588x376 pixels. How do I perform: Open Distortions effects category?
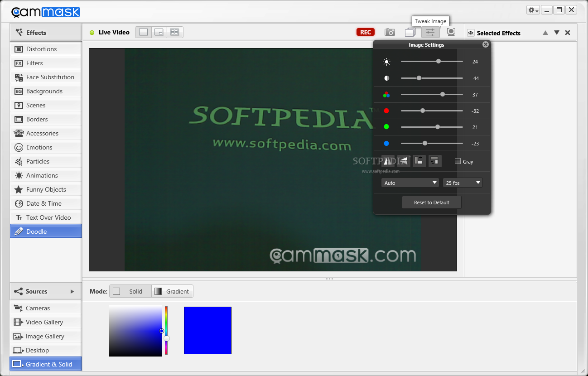(46, 49)
